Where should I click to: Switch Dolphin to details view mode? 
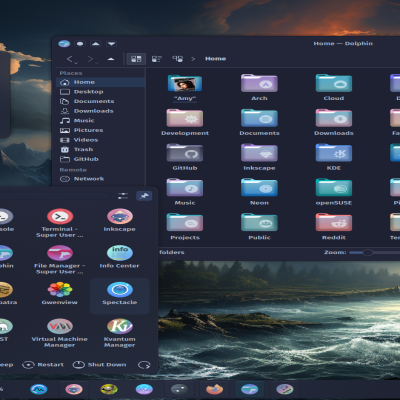pos(177,59)
